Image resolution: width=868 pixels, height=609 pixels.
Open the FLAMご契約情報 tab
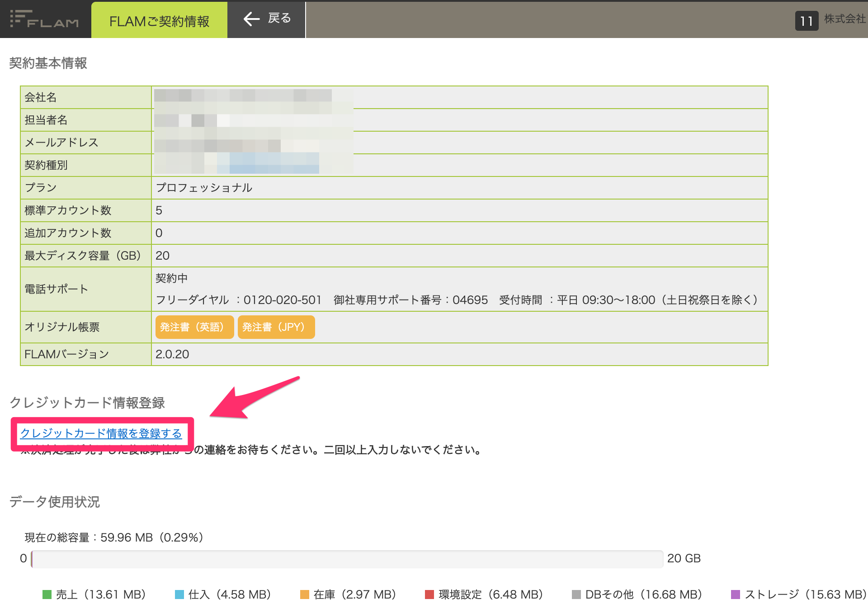point(159,20)
